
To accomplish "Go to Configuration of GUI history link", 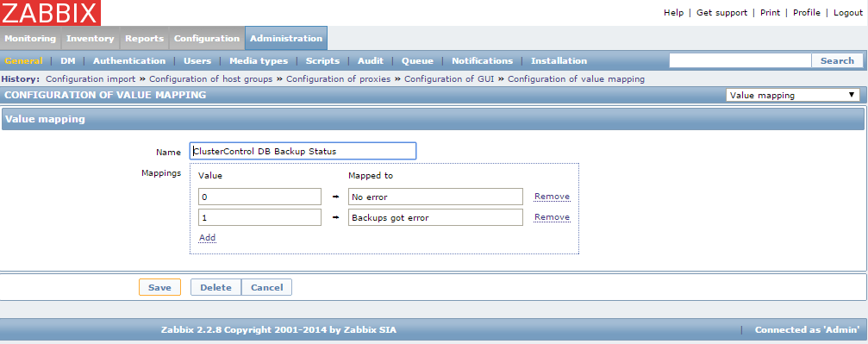I will pyautogui.click(x=449, y=79).
